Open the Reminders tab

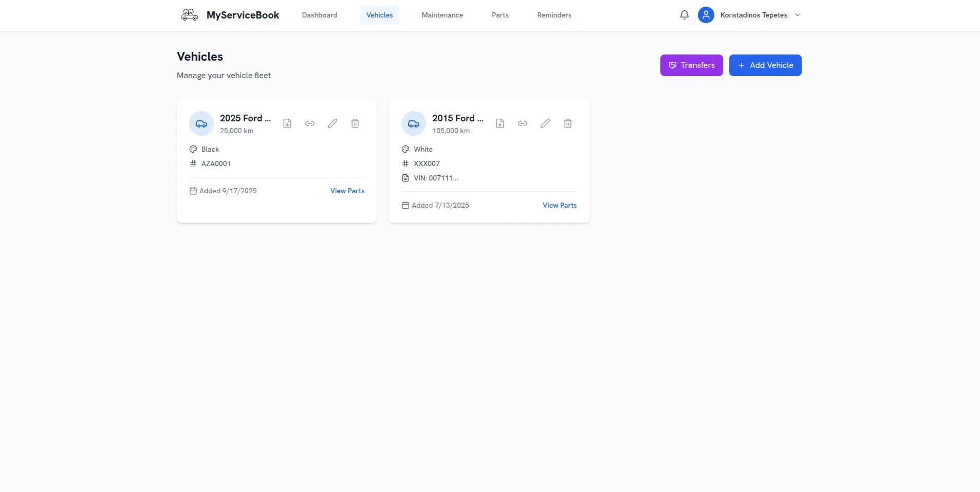coord(554,15)
